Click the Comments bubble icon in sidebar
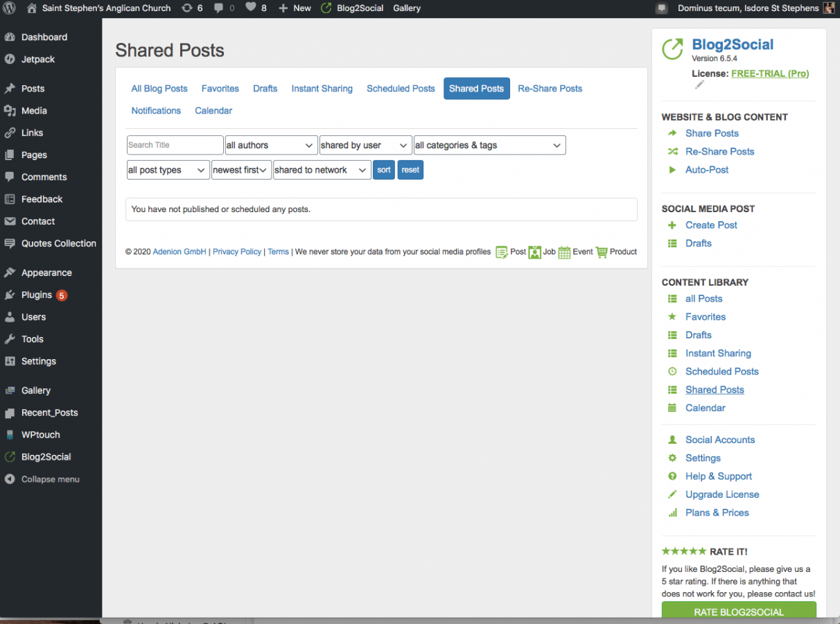 coord(10,177)
